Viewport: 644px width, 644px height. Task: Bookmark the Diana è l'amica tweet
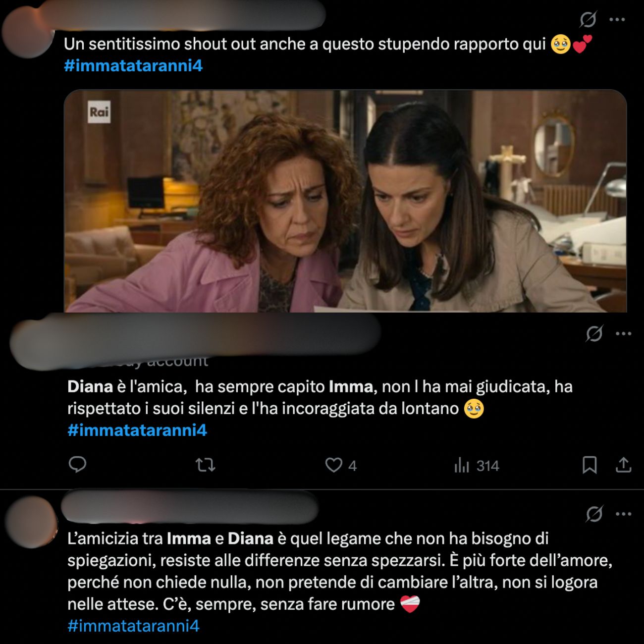pyautogui.click(x=590, y=465)
